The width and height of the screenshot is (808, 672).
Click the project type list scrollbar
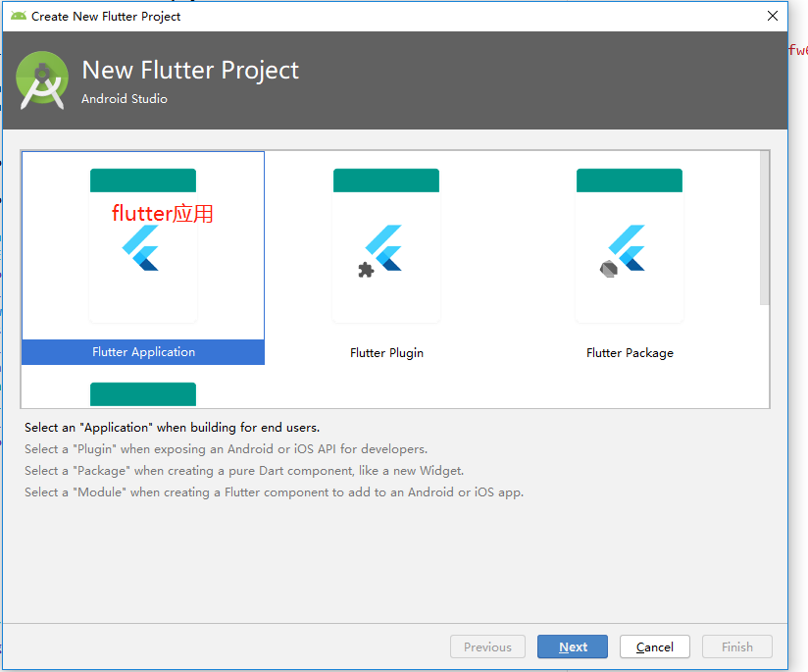pos(764,228)
